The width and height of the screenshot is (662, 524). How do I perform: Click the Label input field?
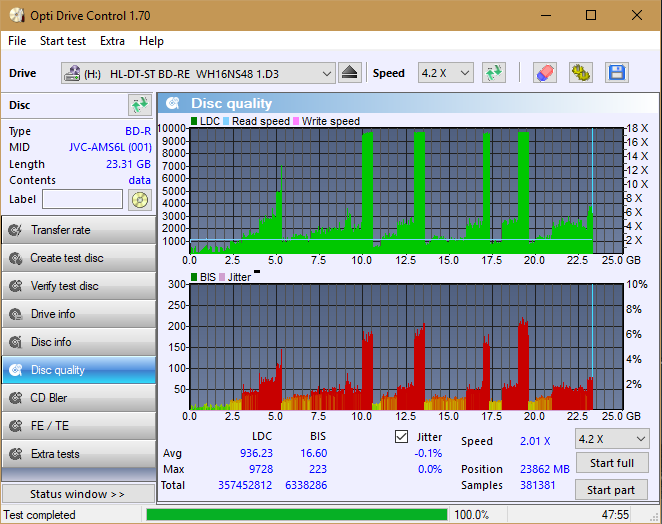point(82,199)
